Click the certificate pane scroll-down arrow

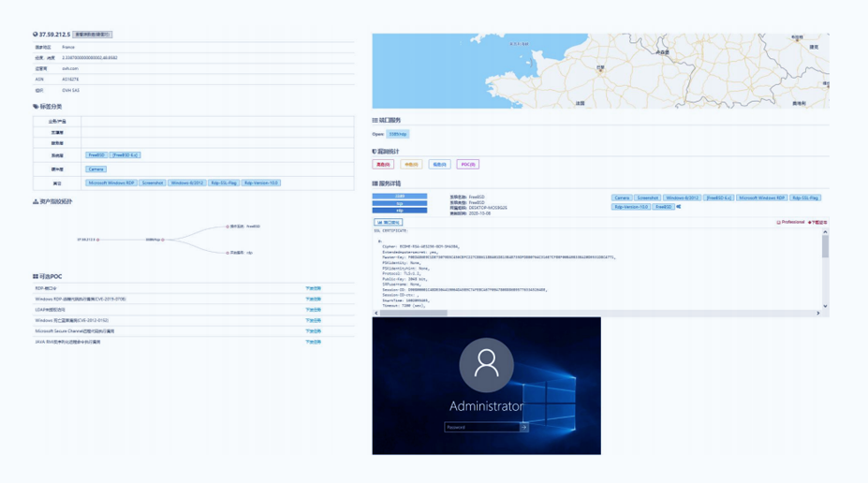pyautogui.click(x=825, y=306)
